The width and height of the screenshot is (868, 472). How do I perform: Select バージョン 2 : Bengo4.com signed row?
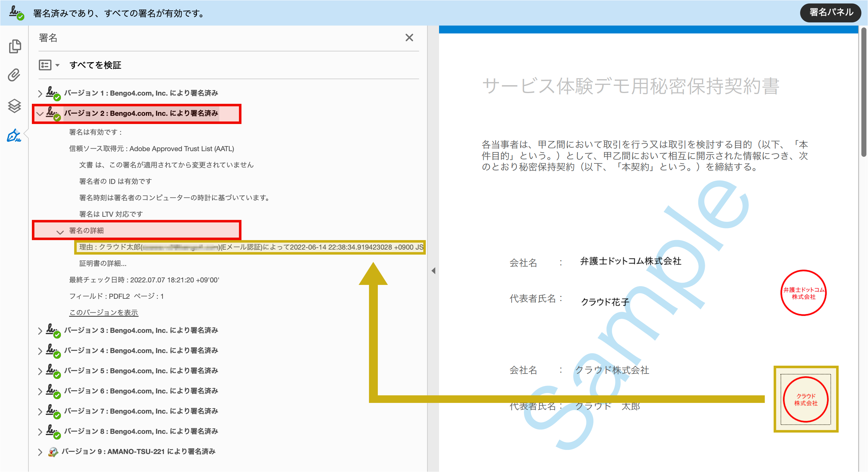pos(141,113)
